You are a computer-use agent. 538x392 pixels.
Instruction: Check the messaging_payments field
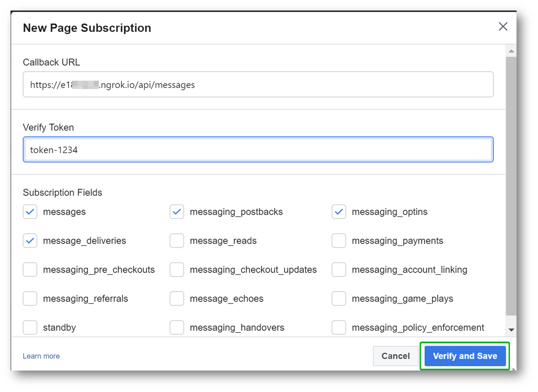point(339,241)
